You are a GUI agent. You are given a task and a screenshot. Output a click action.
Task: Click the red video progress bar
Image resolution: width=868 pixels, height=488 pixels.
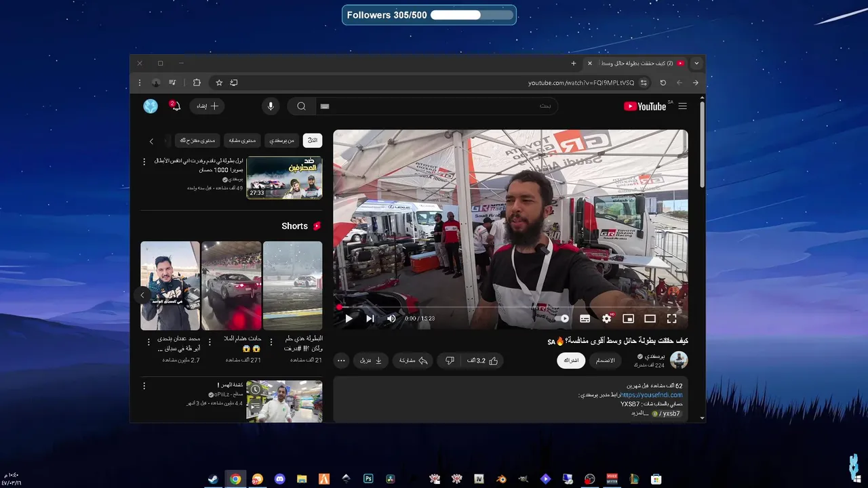(x=510, y=306)
